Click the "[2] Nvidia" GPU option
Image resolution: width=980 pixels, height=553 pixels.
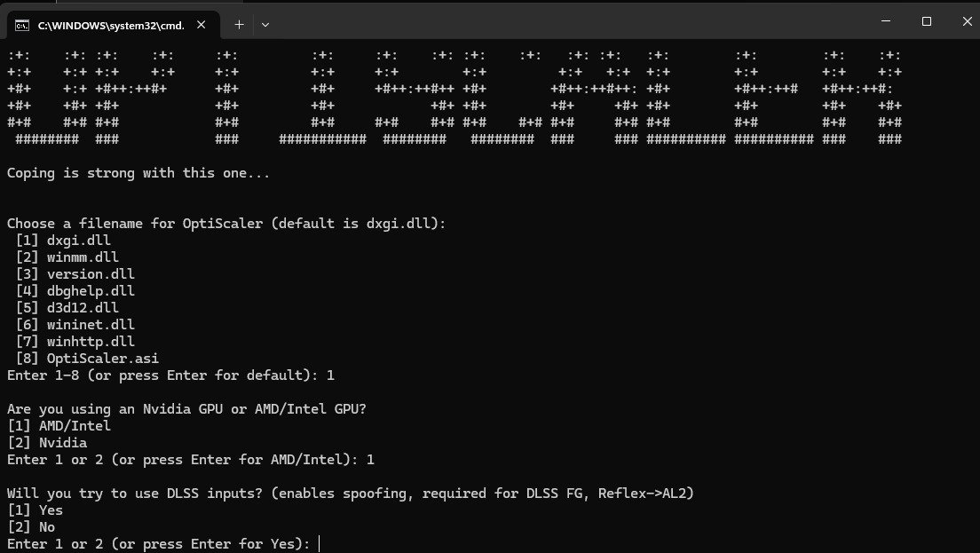pos(47,443)
